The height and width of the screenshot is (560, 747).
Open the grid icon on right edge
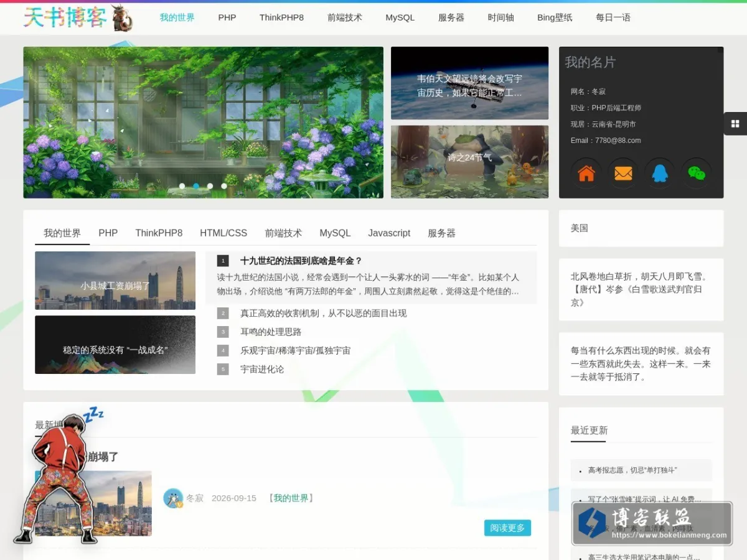click(735, 123)
